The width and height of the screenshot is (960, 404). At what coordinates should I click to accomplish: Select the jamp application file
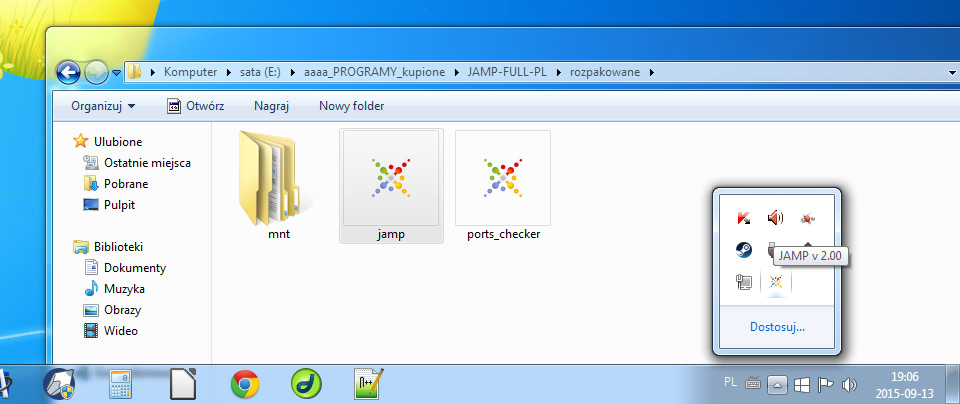pos(391,186)
